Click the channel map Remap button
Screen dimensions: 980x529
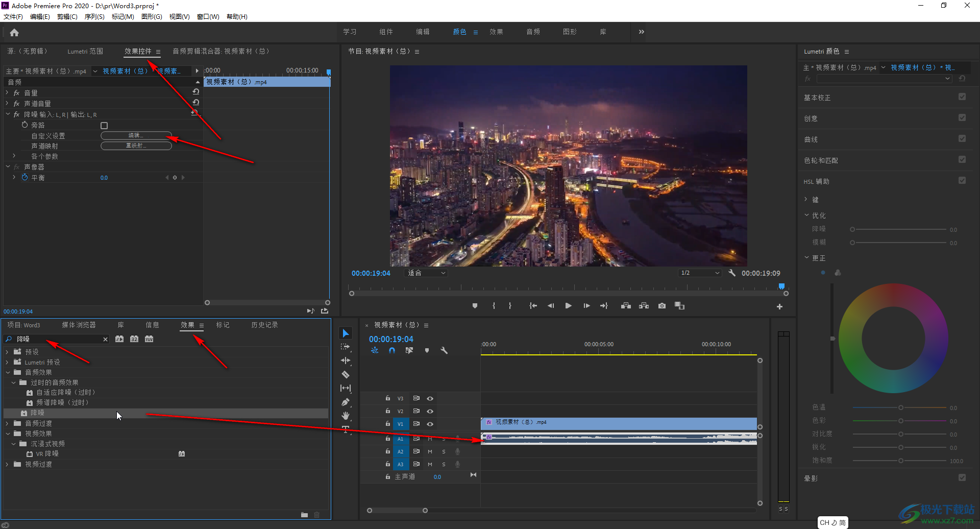136,146
